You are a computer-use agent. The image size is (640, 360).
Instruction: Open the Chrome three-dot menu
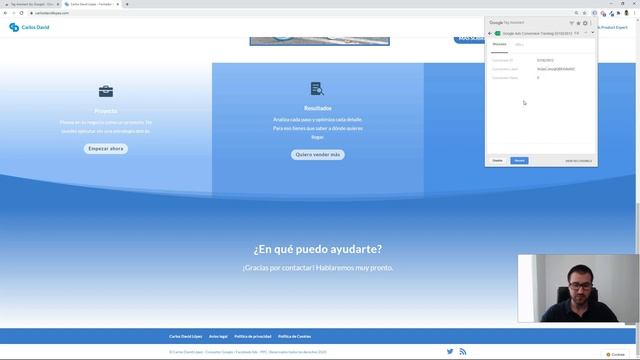click(x=634, y=13)
